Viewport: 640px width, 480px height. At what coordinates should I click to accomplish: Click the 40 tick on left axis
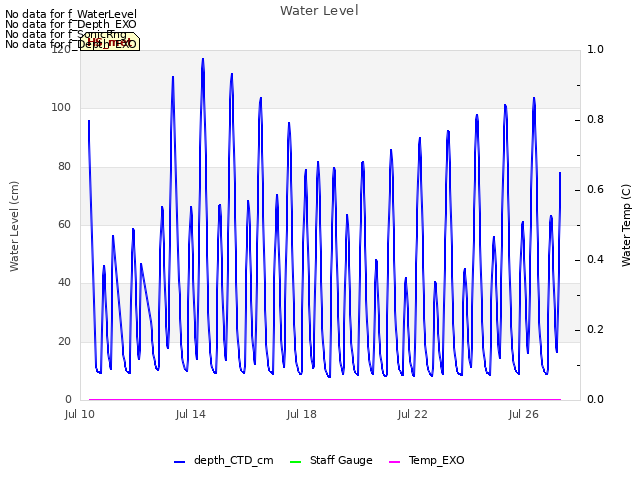[x=64, y=282]
